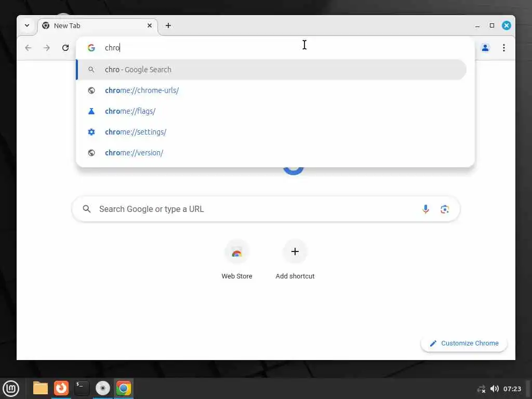Image resolution: width=532 pixels, height=399 pixels.
Task: Click the Chrome icon in taskbar
Action: tap(124, 388)
